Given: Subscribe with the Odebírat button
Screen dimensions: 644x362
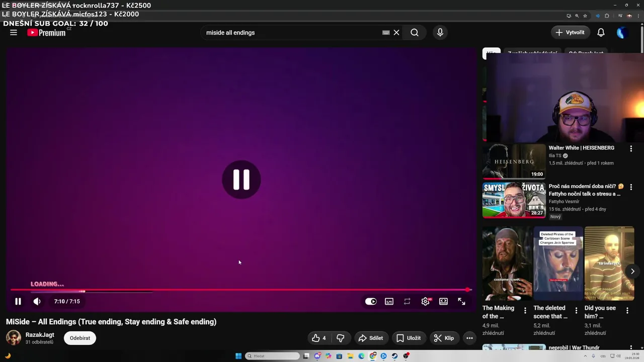Looking at the screenshot, I should [x=80, y=338].
